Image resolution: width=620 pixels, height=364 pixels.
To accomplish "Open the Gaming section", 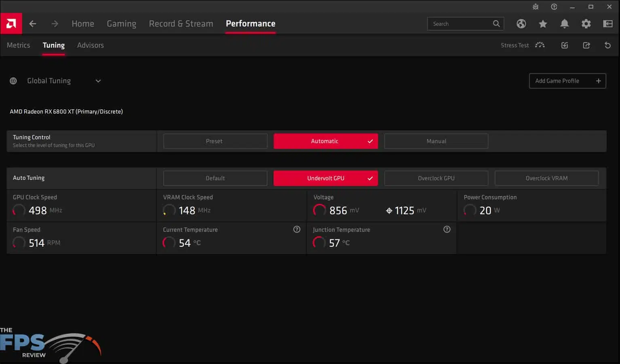I will pyautogui.click(x=121, y=23).
